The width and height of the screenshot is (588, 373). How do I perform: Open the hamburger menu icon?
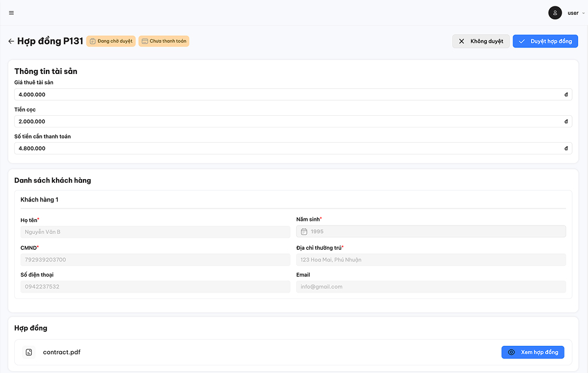tap(11, 13)
